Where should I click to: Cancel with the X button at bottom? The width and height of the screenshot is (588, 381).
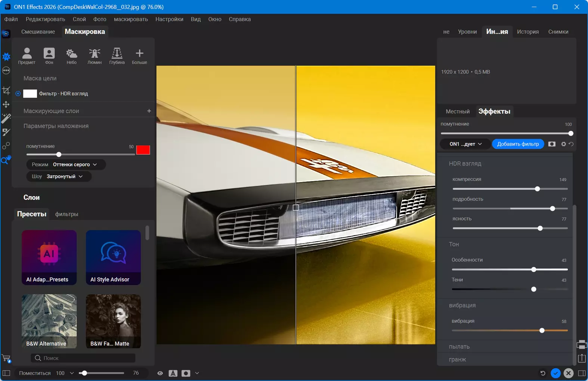coord(569,373)
